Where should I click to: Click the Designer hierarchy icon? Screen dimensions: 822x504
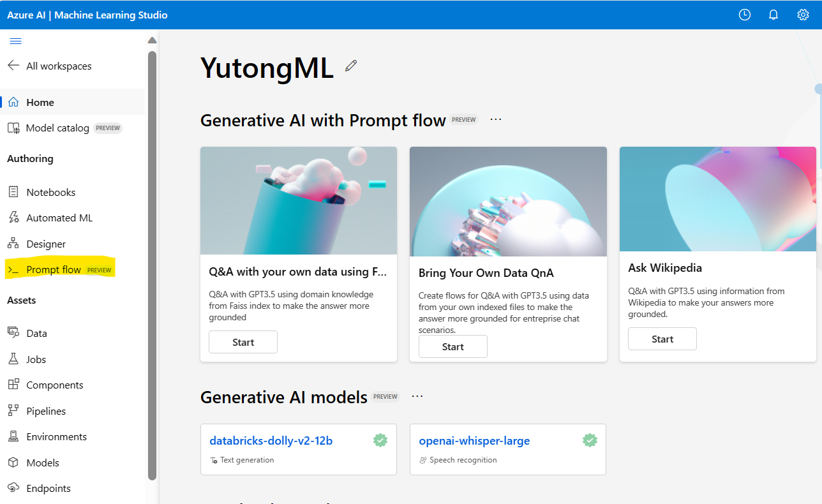pyautogui.click(x=13, y=244)
